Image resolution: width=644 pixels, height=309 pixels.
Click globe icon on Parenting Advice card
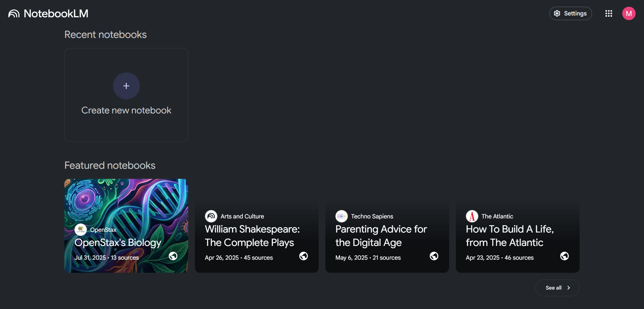434,256
